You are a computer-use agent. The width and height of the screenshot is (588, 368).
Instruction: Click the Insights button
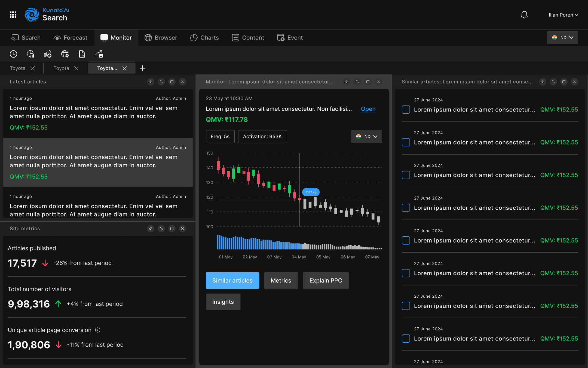[x=223, y=302]
